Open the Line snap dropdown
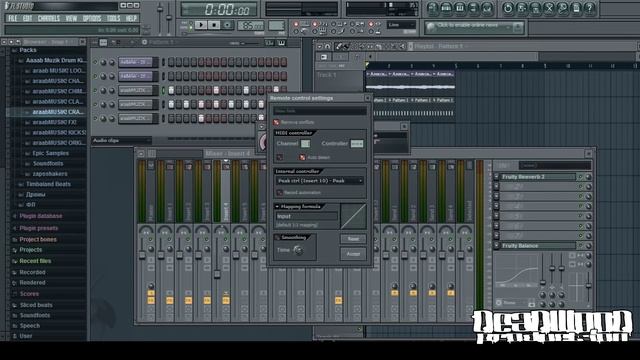640x360 pixels. pyautogui.click(x=401, y=25)
